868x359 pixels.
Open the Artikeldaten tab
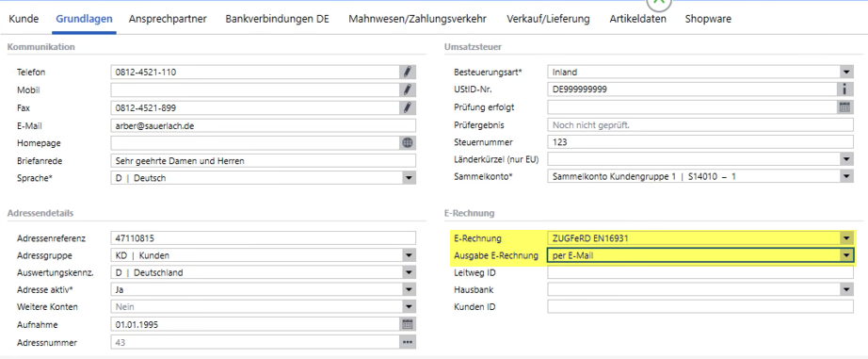(637, 19)
